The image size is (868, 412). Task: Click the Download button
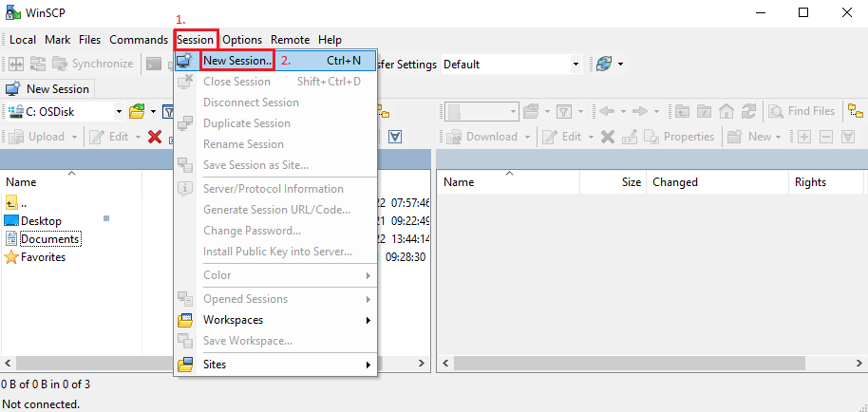(x=482, y=137)
